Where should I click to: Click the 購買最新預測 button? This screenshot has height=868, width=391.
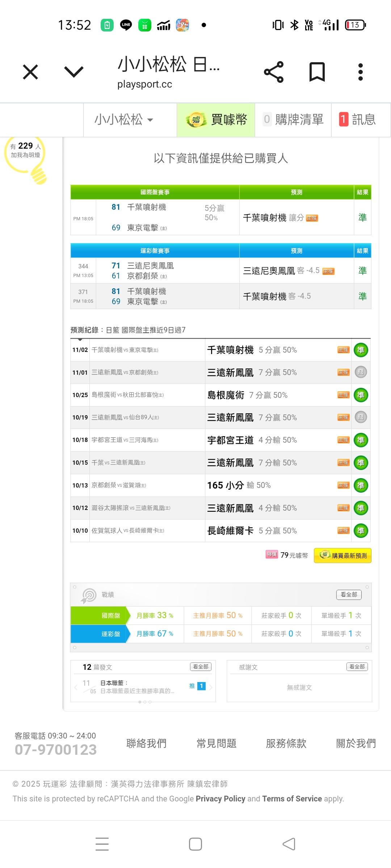tap(342, 556)
